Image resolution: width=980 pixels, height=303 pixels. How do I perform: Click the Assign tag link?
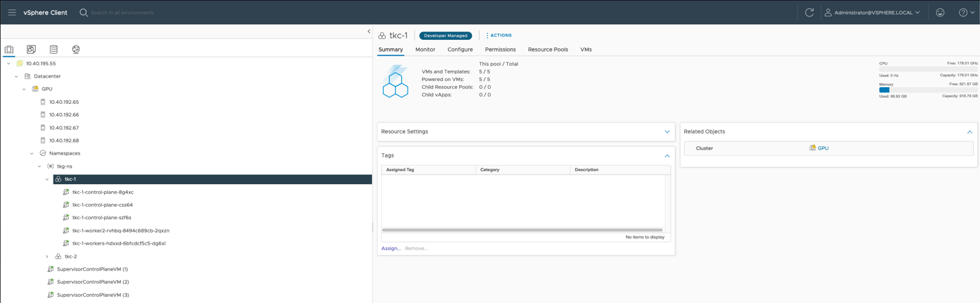point(390,248)
